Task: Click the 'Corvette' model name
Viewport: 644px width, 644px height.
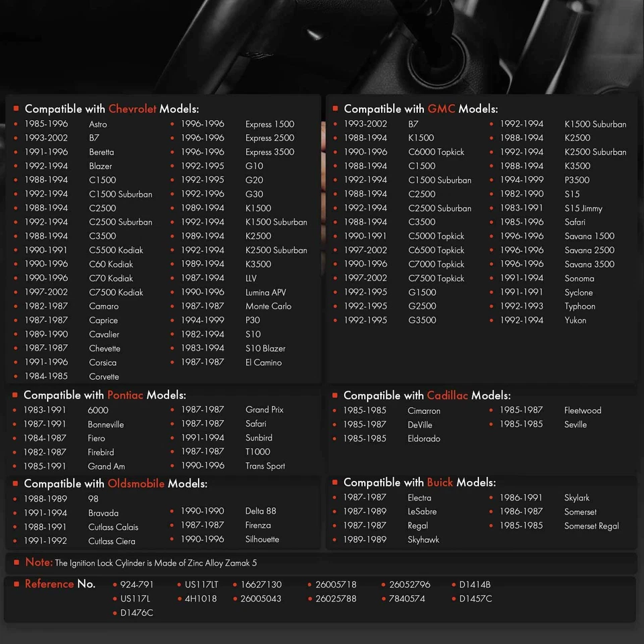Action: pos(104,376)
